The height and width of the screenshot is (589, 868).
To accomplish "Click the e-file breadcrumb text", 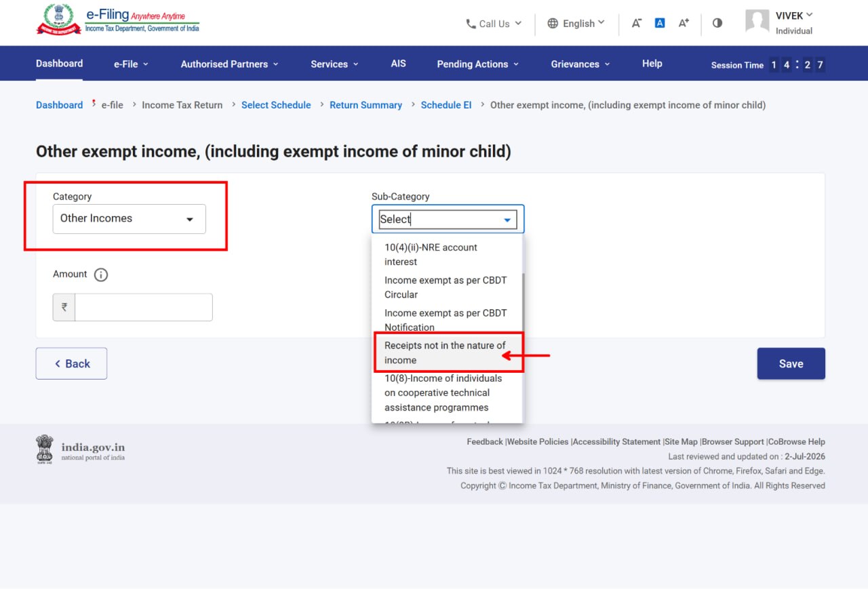I will click(113, 105).
